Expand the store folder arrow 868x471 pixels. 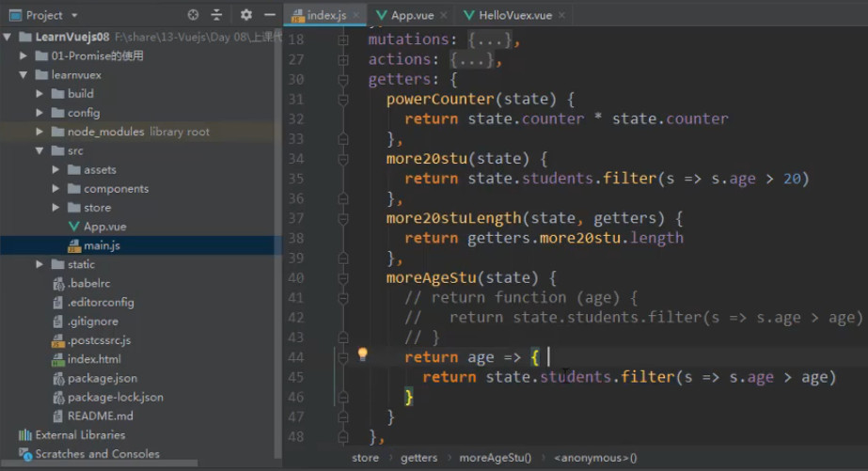(55, 208)
